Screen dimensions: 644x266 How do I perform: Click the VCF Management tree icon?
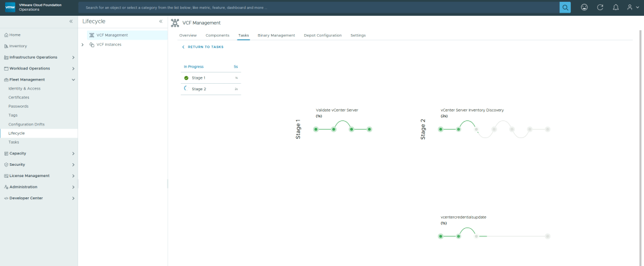pos(92,35)
